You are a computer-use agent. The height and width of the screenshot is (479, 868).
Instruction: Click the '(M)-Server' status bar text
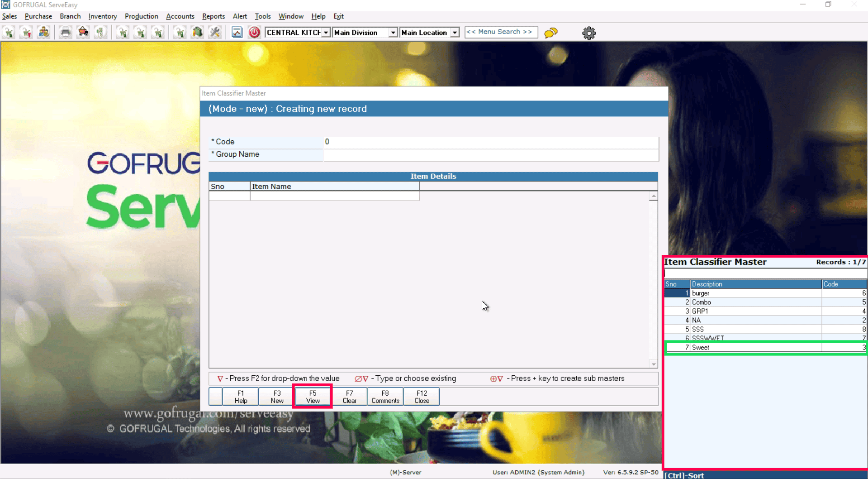pos(406,472)
